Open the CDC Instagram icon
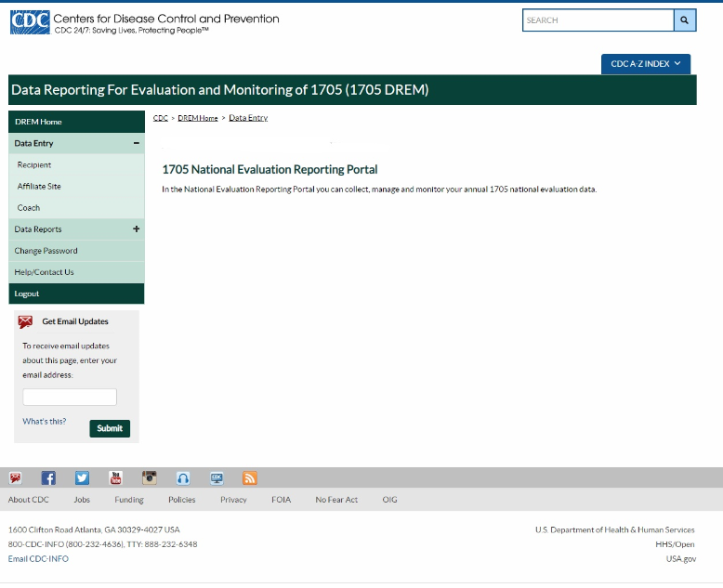This screenshot has height=588, width=723. (x=150, y=477)
